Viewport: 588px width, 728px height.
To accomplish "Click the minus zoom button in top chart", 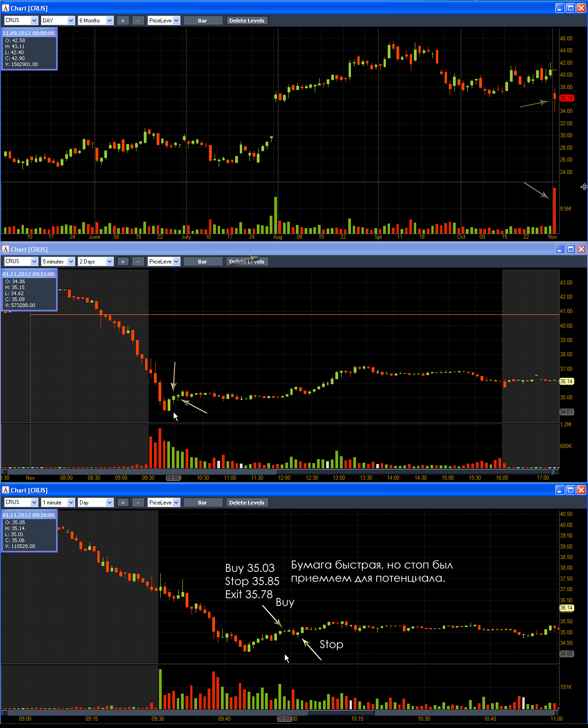I will pyautogui.click(x=138, y=21).
